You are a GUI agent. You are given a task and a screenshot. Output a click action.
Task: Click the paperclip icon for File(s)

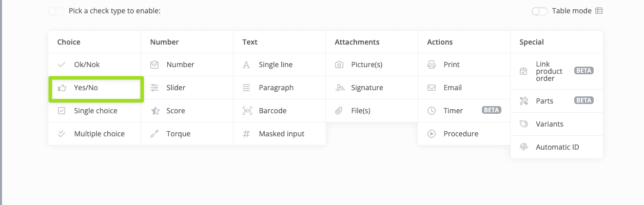click(x=339, y=111)
